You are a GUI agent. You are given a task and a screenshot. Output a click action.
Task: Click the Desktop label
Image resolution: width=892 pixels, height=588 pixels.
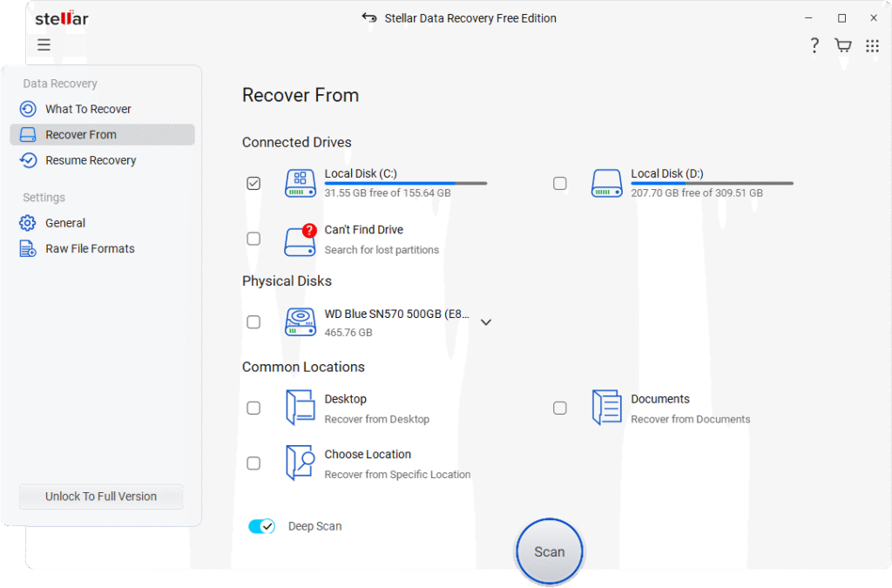click(345, 399)
